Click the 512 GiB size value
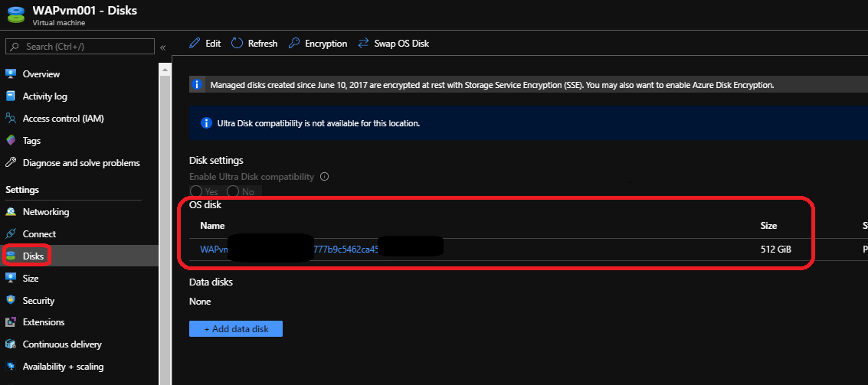868x385 pixels. [x=776, y=250]
